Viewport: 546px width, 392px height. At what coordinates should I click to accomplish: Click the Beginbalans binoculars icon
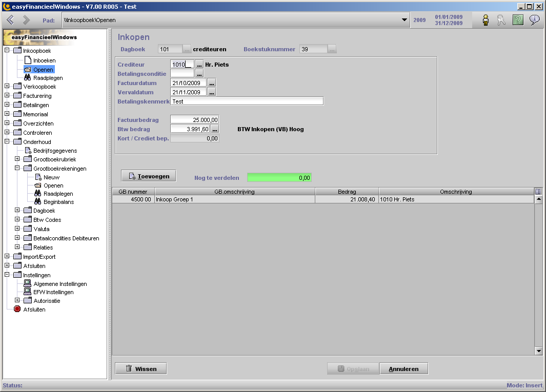37,201
